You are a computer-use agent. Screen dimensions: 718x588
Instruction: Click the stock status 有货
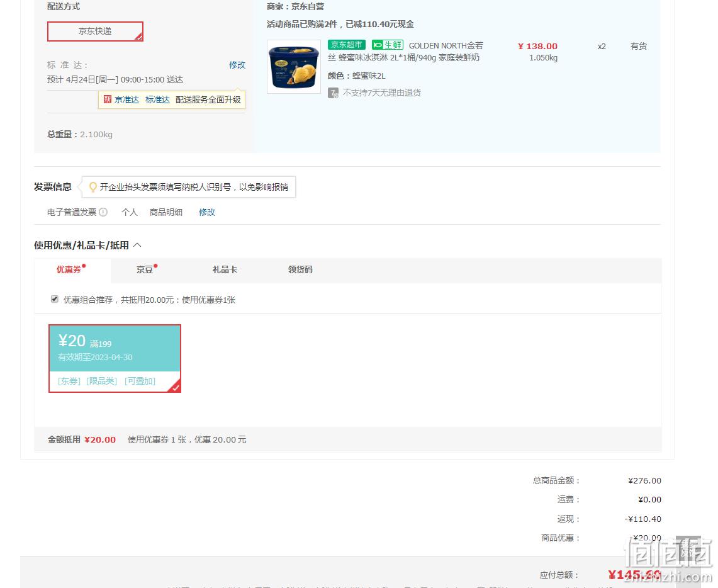(638, 46)
